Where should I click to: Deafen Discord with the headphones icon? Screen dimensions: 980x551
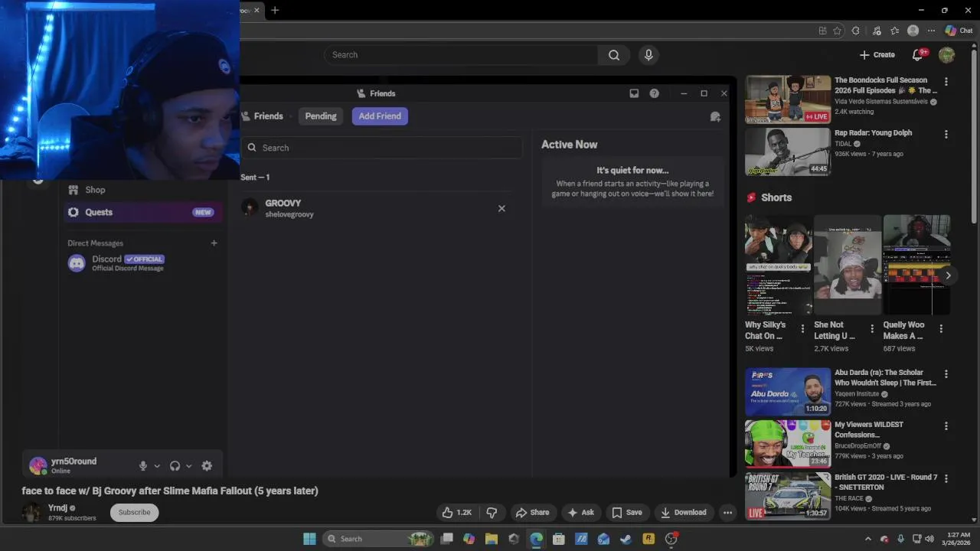pyautogui.click(x=175, y=465)
